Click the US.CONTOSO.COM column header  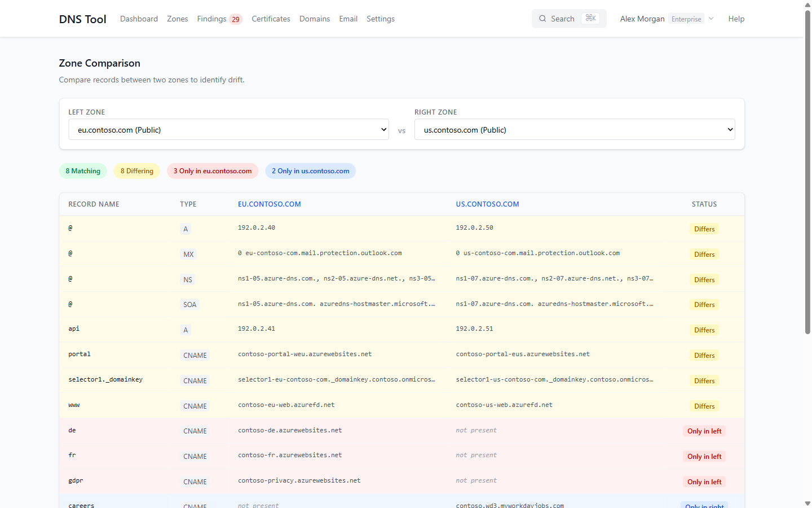pos(488,204)
